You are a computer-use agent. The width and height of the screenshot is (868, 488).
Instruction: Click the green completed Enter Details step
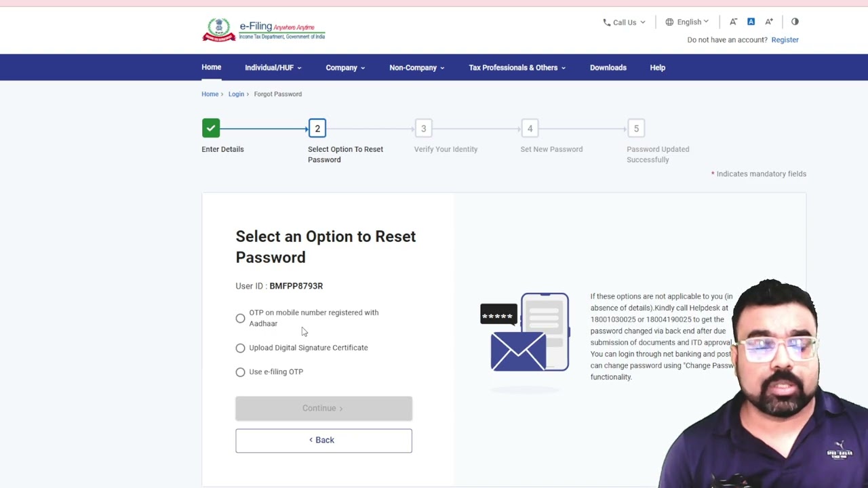point(211,128)
